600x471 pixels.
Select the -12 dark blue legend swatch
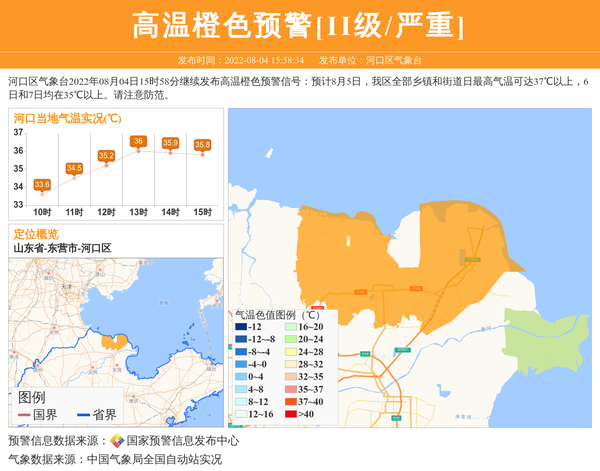(x=240, y=327)
